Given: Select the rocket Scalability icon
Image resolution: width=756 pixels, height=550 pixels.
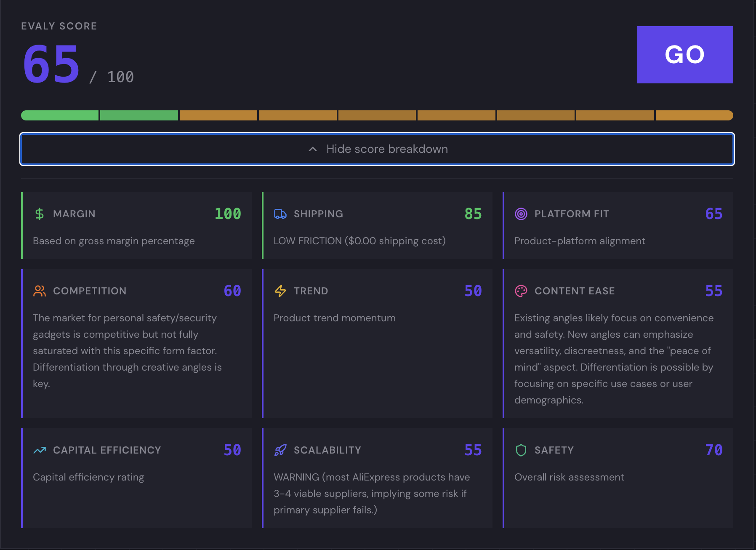Looking at the screenshot, I should 280,450.
